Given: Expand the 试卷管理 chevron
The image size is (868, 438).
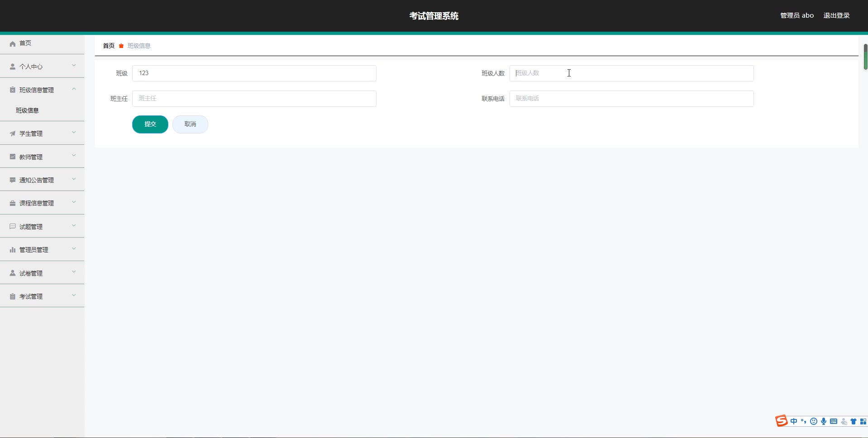Looking at the screenshot, I should (x=74, y=272).
